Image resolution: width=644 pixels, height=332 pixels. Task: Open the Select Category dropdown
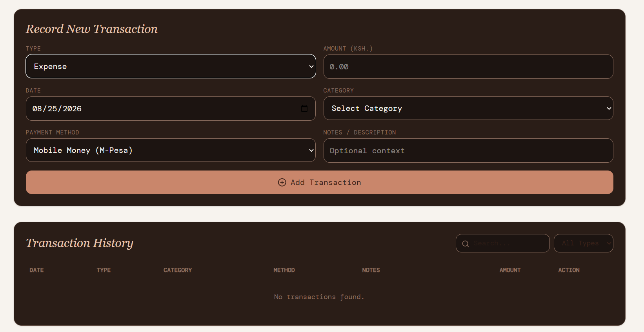(x=468, y=108)
